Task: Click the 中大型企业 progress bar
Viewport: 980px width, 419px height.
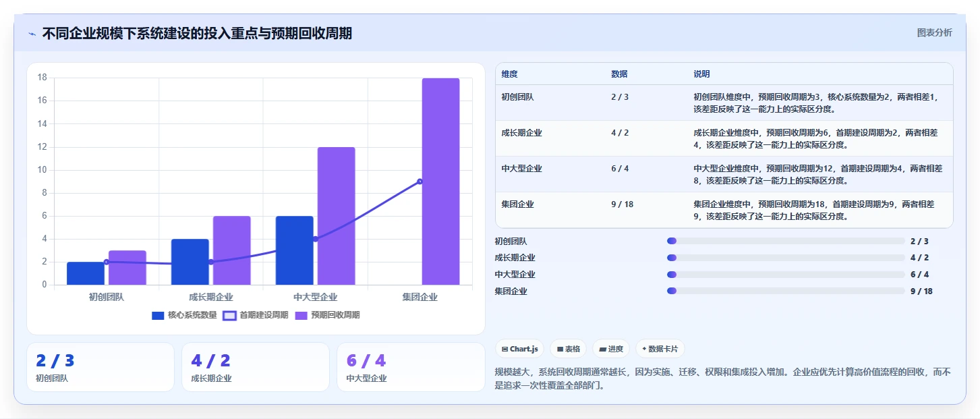Action: click(x=786, y=275)
